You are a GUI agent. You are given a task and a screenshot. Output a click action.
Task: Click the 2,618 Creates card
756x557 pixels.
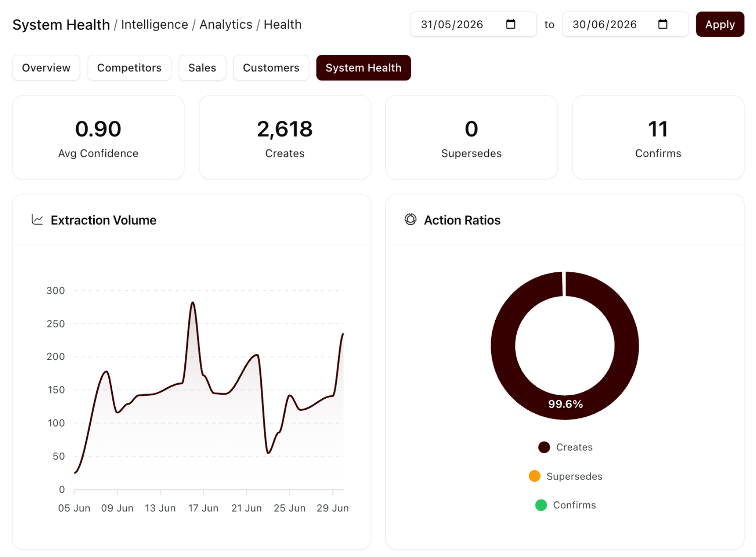coord(285,137)
